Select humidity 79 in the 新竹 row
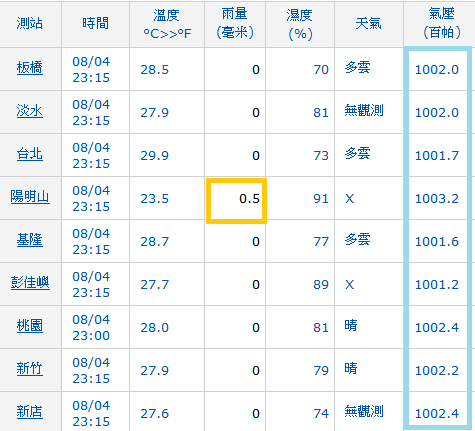 point(321,371)
